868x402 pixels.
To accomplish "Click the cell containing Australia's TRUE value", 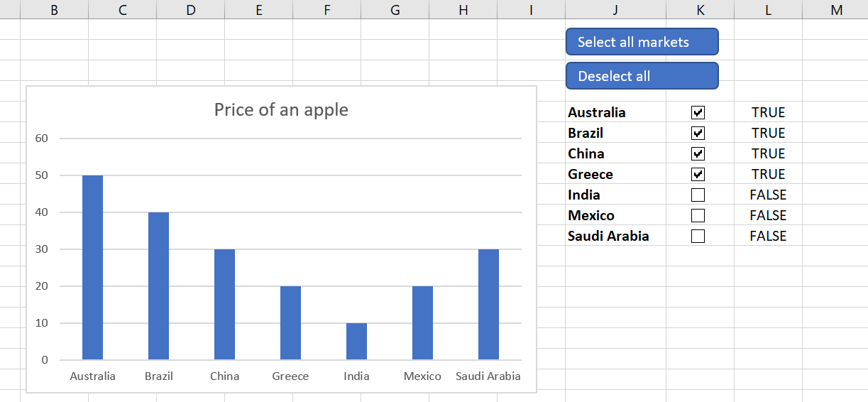I will point(768,112).
